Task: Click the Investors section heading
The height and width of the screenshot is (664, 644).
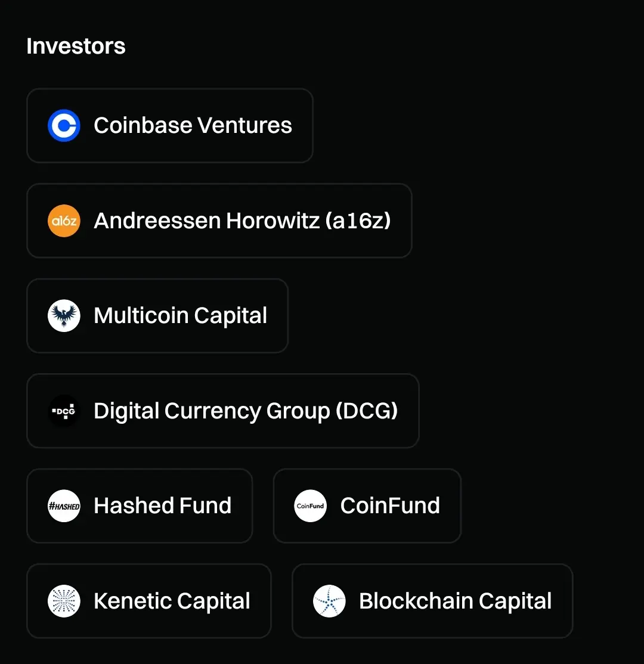Action: [x=76, y=46]
